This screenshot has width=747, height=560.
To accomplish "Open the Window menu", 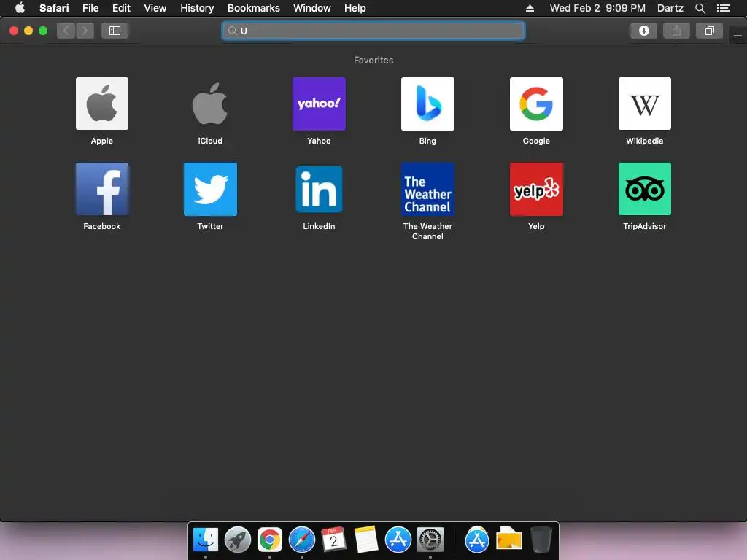I will point(312,8).
